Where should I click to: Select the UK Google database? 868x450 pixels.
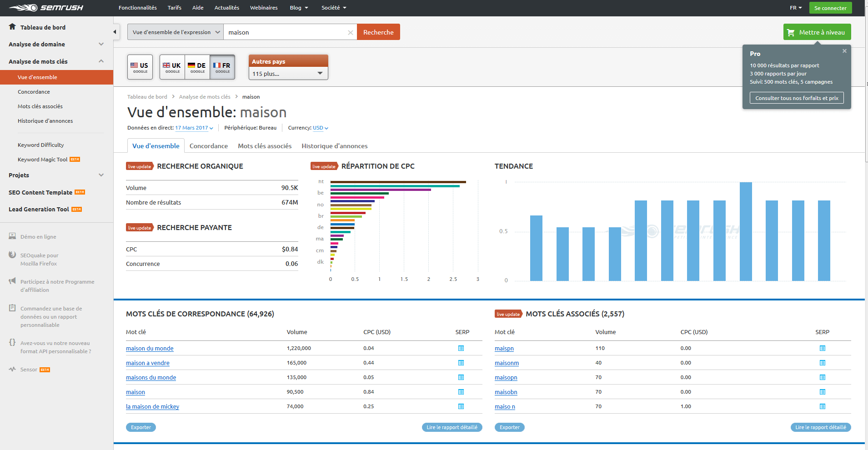click(x=172, y=67)
